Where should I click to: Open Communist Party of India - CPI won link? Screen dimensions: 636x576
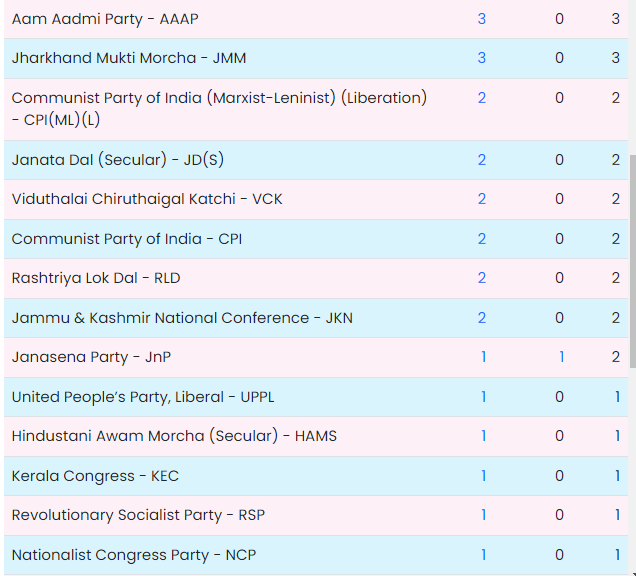click(x=481, y=239)
